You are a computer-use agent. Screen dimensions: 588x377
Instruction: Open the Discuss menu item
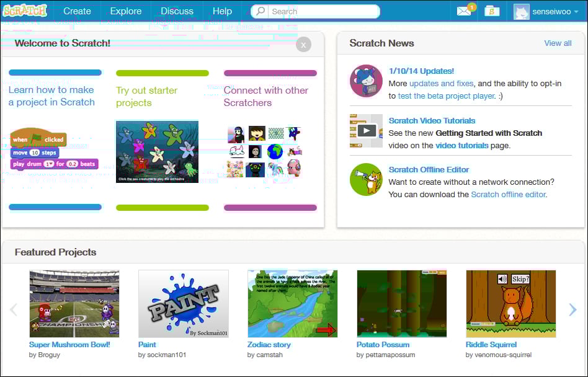pos(177,11)
